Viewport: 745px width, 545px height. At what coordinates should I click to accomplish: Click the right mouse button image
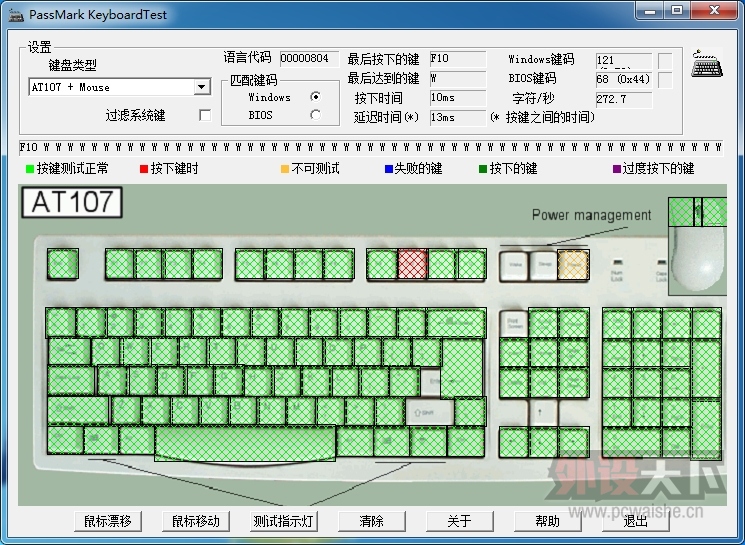(x=715, y=212)
